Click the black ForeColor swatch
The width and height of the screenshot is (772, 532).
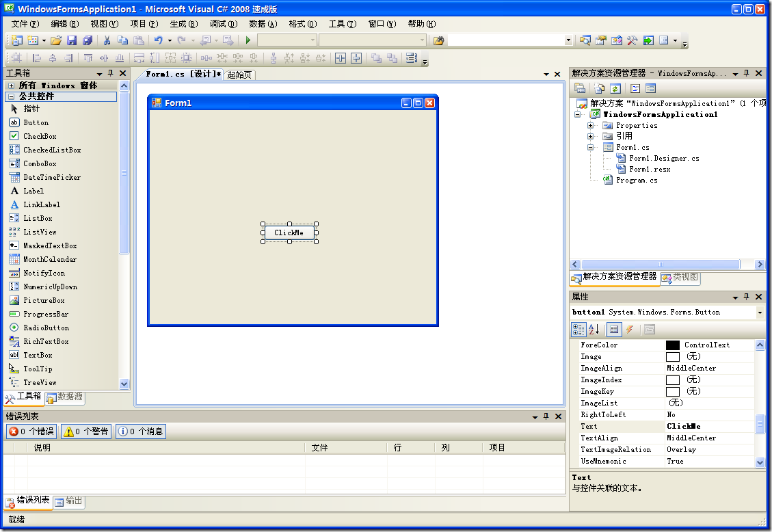[x=673, y=345]
